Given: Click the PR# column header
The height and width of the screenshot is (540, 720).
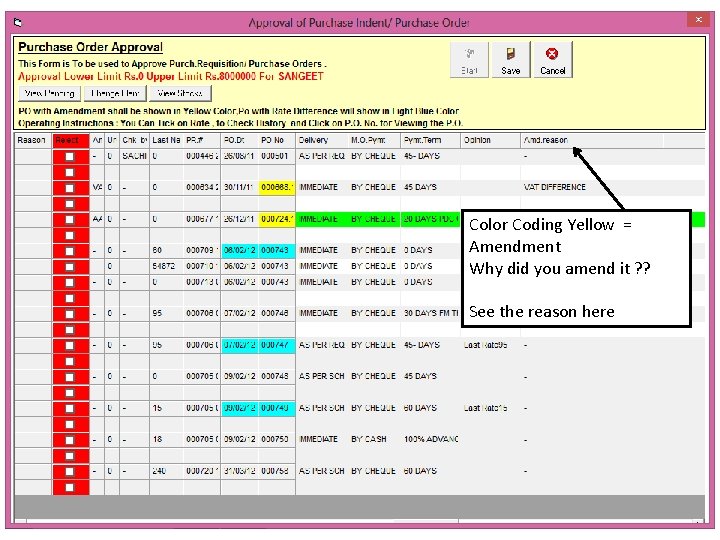Looking at the screenshot, I should point(202,140).
